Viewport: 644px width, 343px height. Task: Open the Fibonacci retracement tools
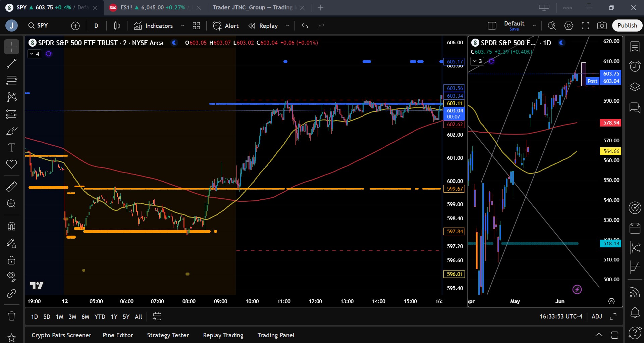(x=11, y=80)
